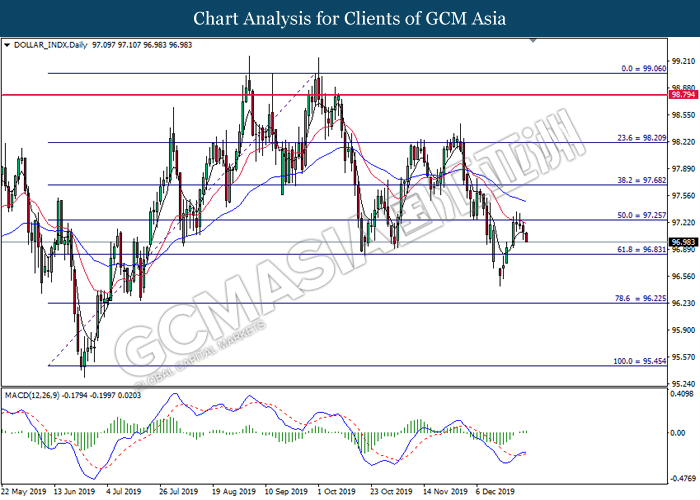Click the 10 Sep 2019 date label
The height and width of the screenshot is (500, 700).
tap(286, 492)
